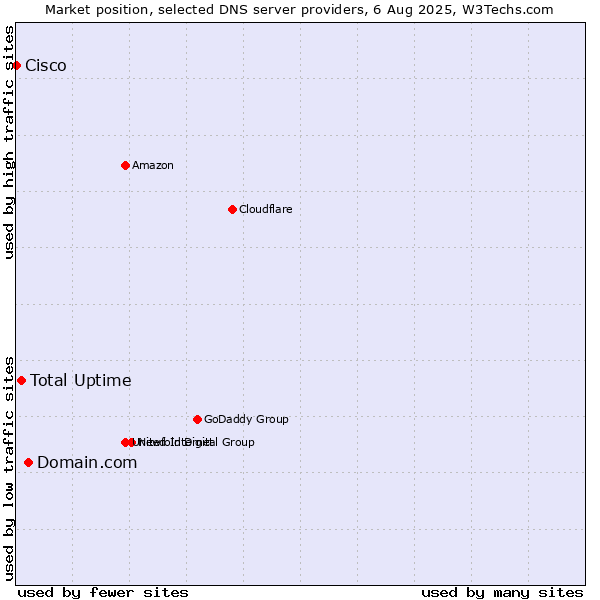
Task: Select the 'Domain.com' label text
Action: (x=87, y=463)
